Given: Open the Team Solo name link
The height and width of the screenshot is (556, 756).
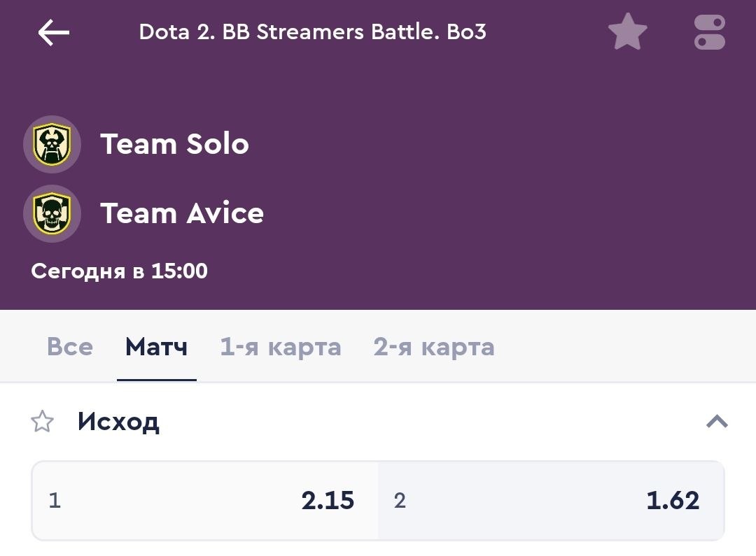Looking at the screenshot, I should pos(174,144).
